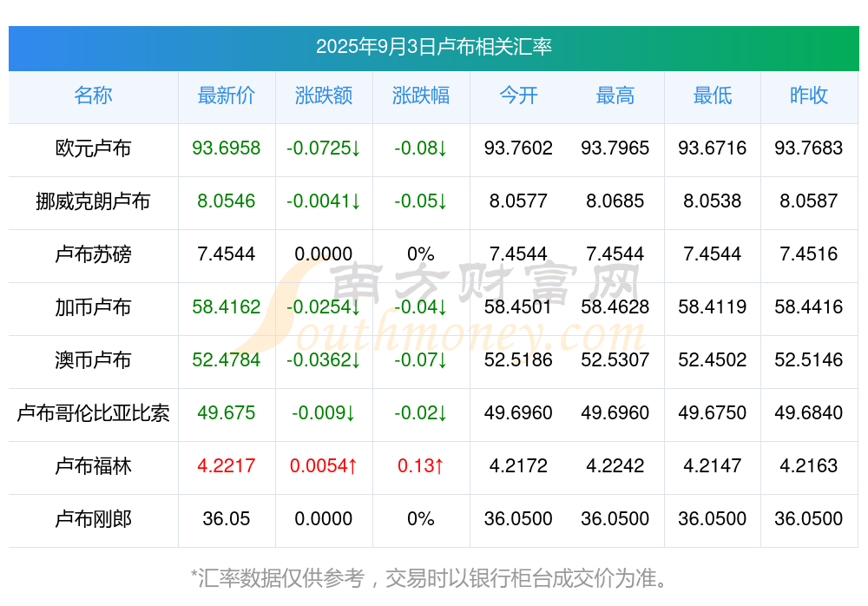Screen dimensions: 868x606
Task: Click highest value '93.7965'
Action: (x=615, y=148)
